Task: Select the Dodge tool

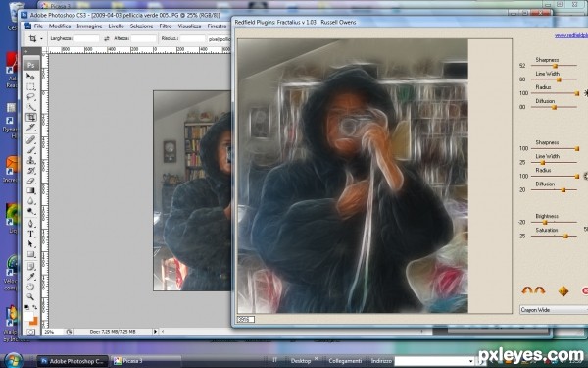Action: (30, 211)
